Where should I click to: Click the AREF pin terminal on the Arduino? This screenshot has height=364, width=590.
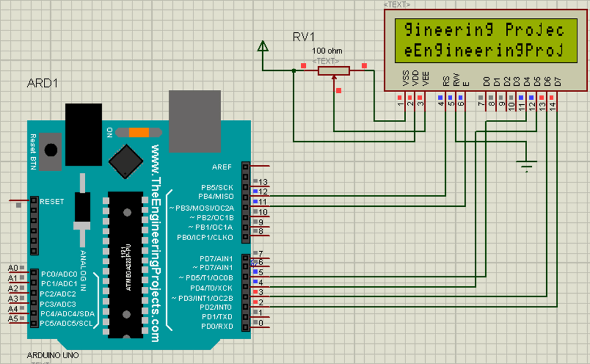[247, 167]
